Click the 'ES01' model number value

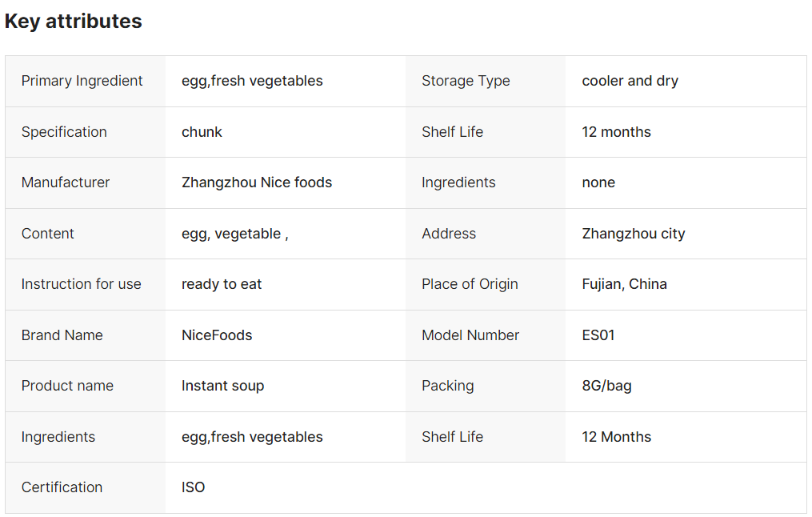pyautogui.click(x=598, y=335)
